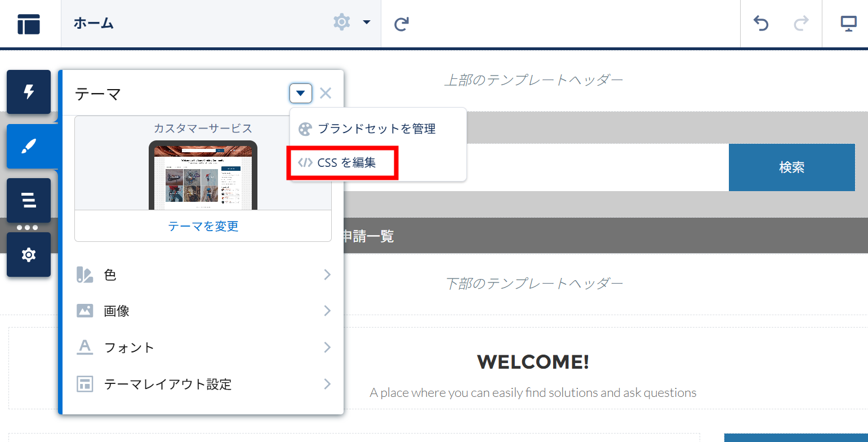The width and height of the screenshot is (868, 442).
Task: Click the カスタマーサービス theme preview thumbnail
Action: pyautogui.click(x=202, y=175)
